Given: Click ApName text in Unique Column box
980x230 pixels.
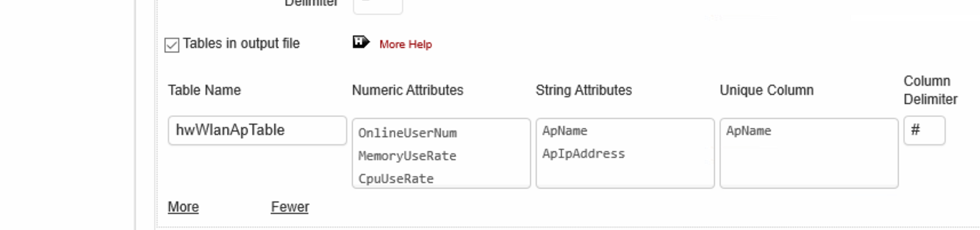Looking at the screenshot, I should tap(749, 131).
